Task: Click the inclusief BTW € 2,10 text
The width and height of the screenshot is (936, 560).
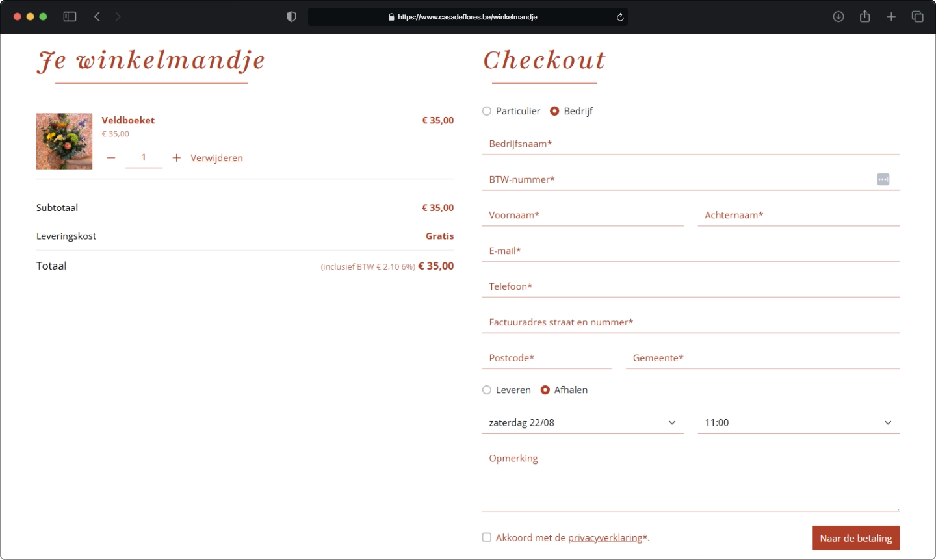Action: (368, 267)
